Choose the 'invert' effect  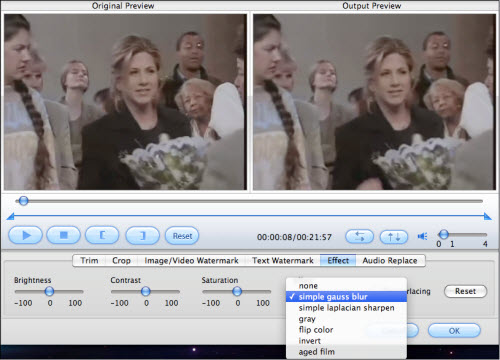point(346,341)
